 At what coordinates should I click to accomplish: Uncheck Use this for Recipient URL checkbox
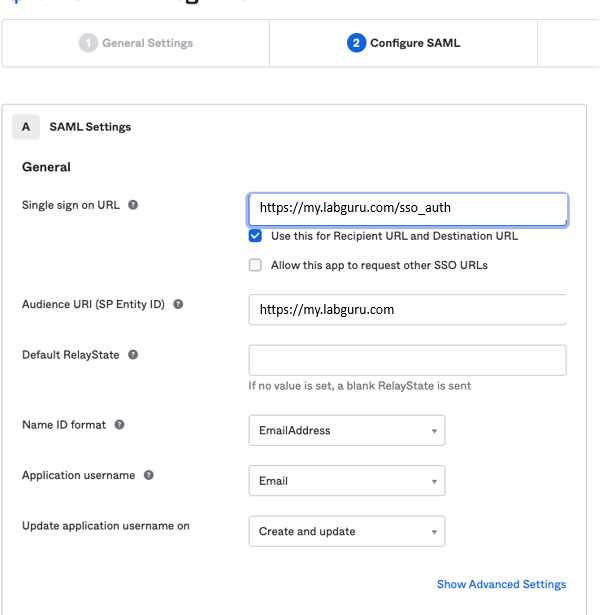pyautogui.click(x=255, y=237)
